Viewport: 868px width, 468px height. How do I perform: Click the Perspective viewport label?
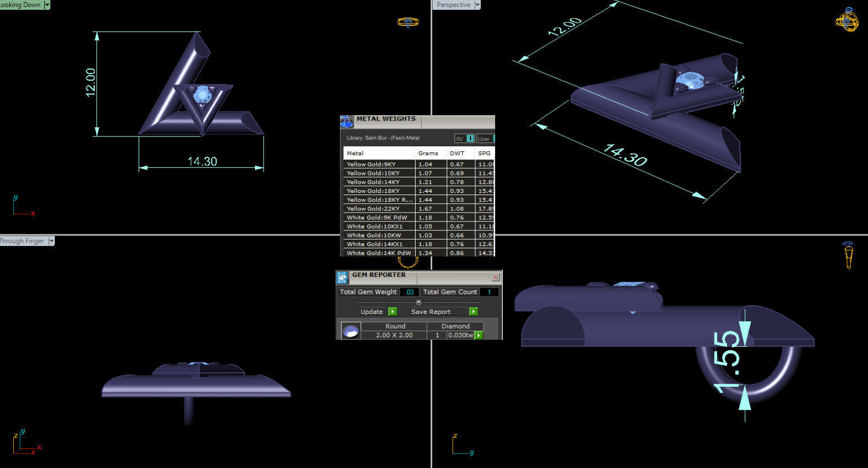[453, 5]
